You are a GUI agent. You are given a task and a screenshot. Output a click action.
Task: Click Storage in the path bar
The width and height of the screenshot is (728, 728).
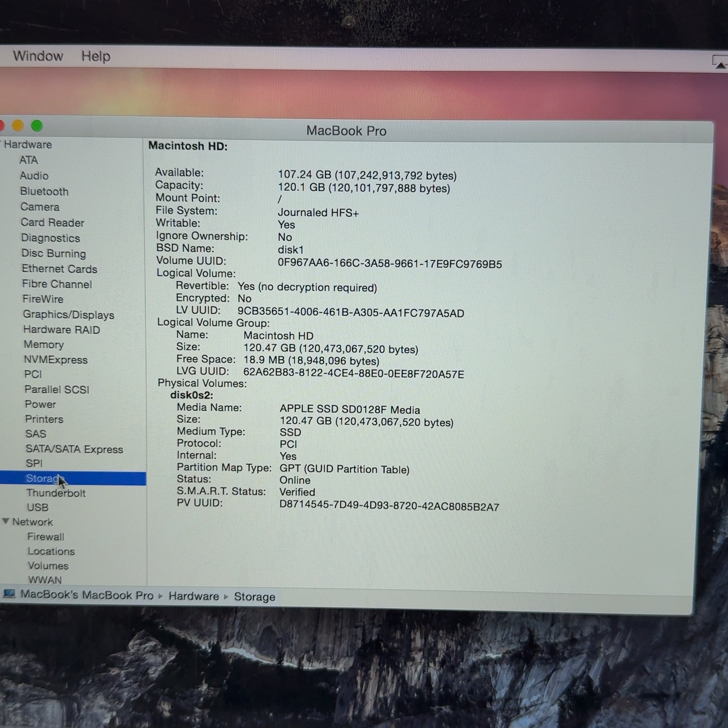[255, 597]
